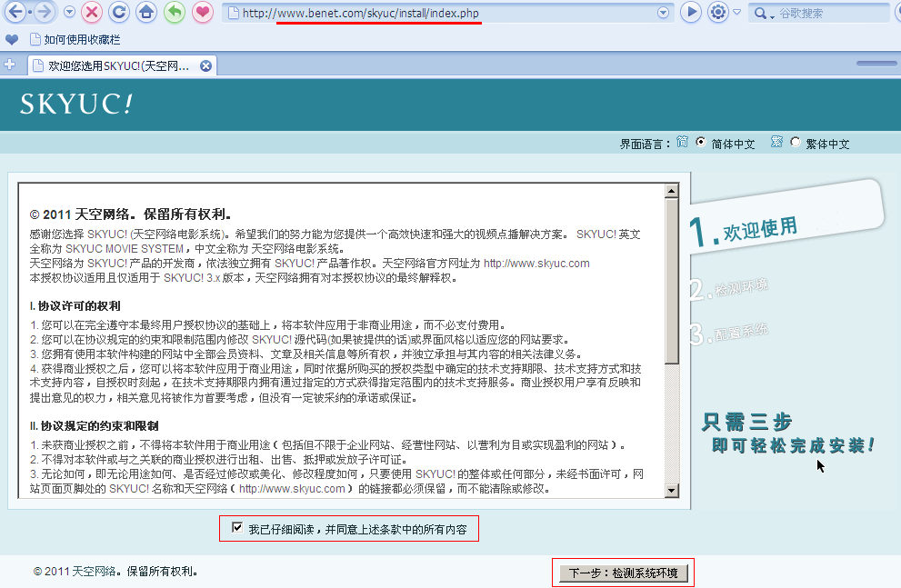Screen dimensions: 901x588
Task: Click the 界面语言 label
Action: point(644,144)
